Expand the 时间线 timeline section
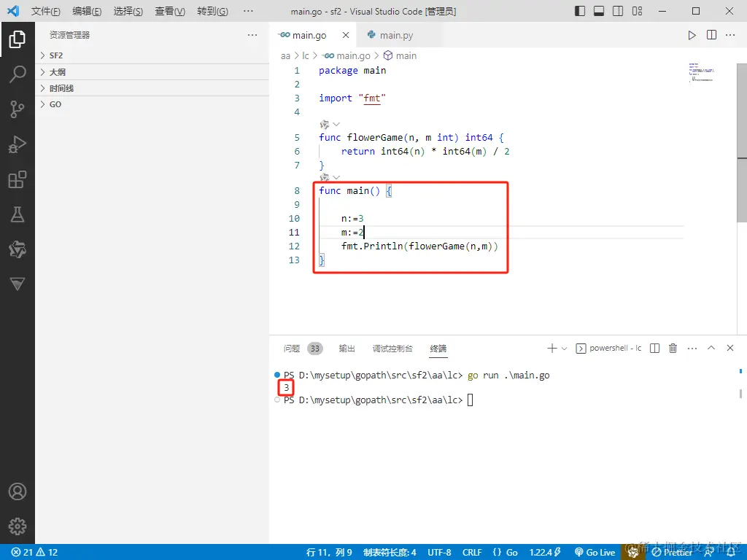The image size is (747, 560). coord(152,88)
